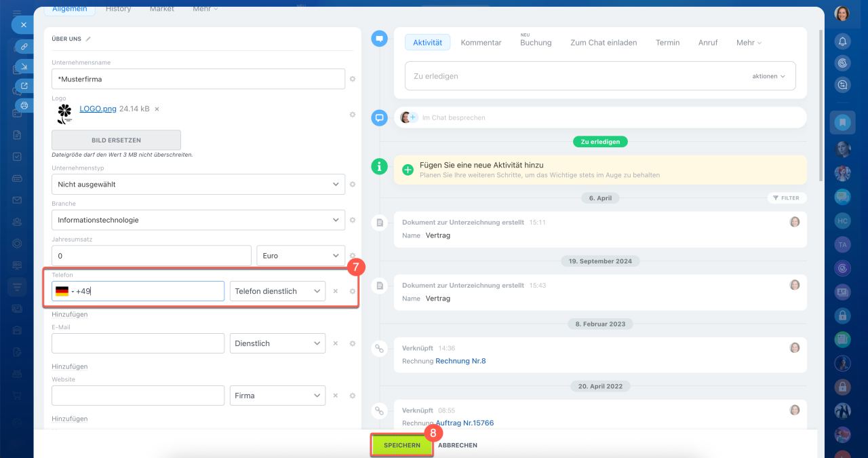This screenshot has height=458, width=868.
Task: Click into the E-Mail input field
Action: tap(138, 343)
